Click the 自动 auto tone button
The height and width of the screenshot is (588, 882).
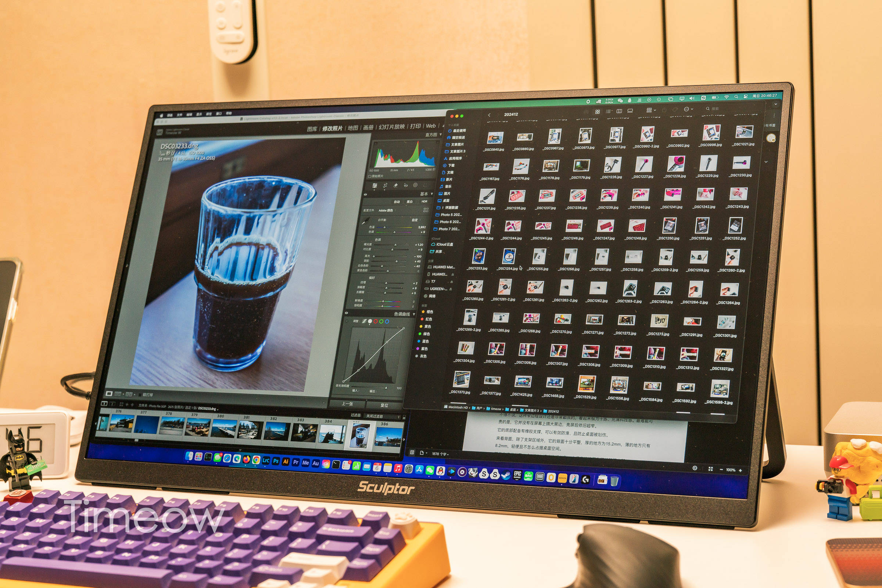(397, 202)
